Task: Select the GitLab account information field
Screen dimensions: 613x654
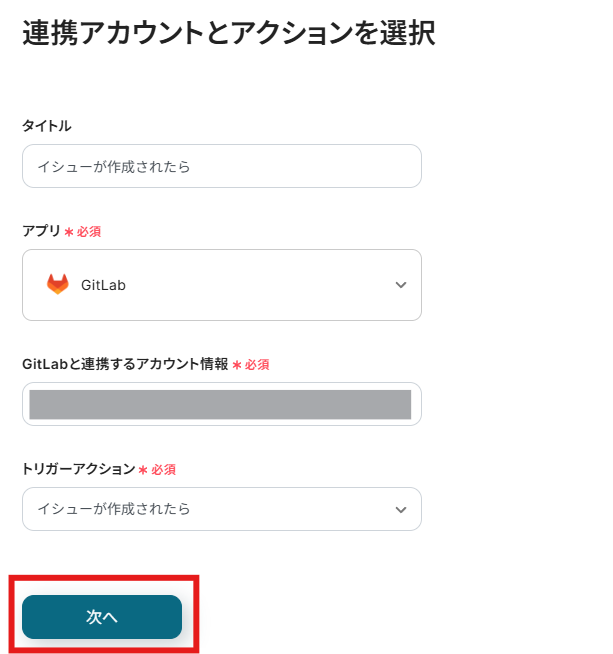Action: pyautogui.click(x=221, y=404)
